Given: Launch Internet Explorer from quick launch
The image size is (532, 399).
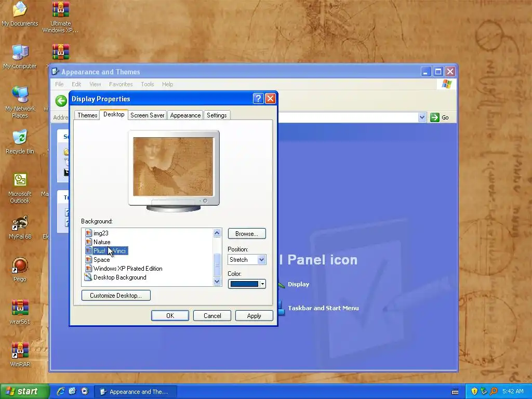Looking at the screenshot, I should click(61, 391).
